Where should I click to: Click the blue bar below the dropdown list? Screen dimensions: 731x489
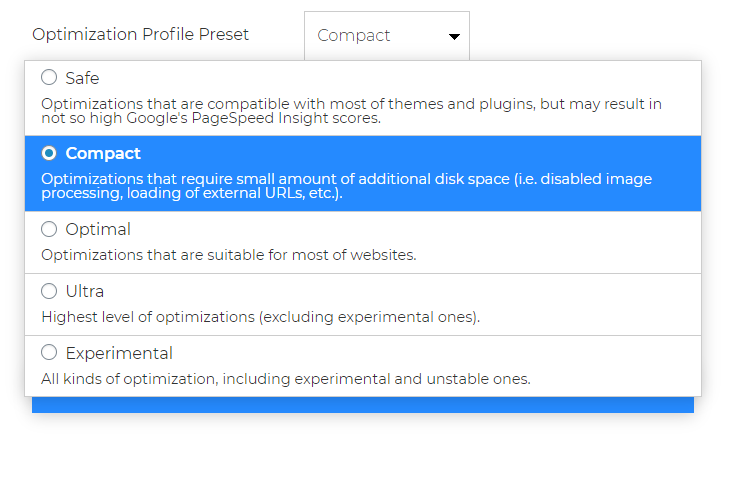tap(363, 405)
